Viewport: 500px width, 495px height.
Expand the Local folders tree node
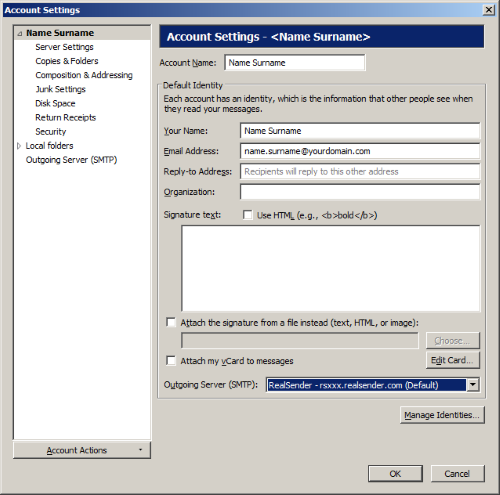pyautogui.click(x=19, y=146)
